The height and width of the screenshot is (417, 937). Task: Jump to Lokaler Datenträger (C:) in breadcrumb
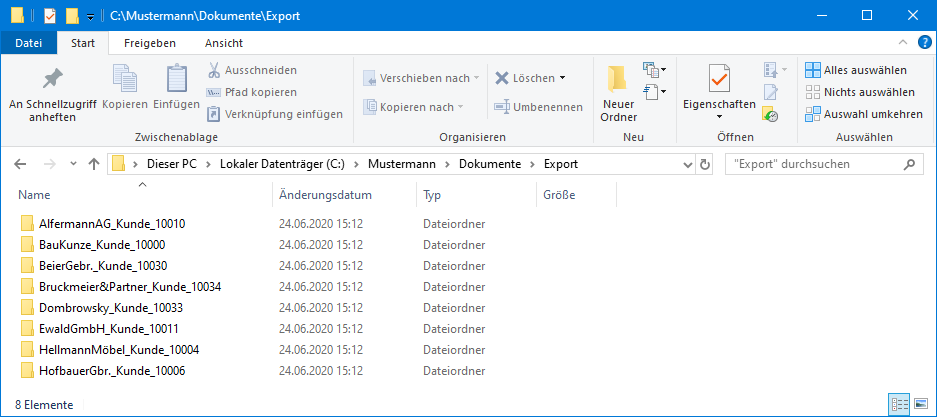click(x=283, y=164)
